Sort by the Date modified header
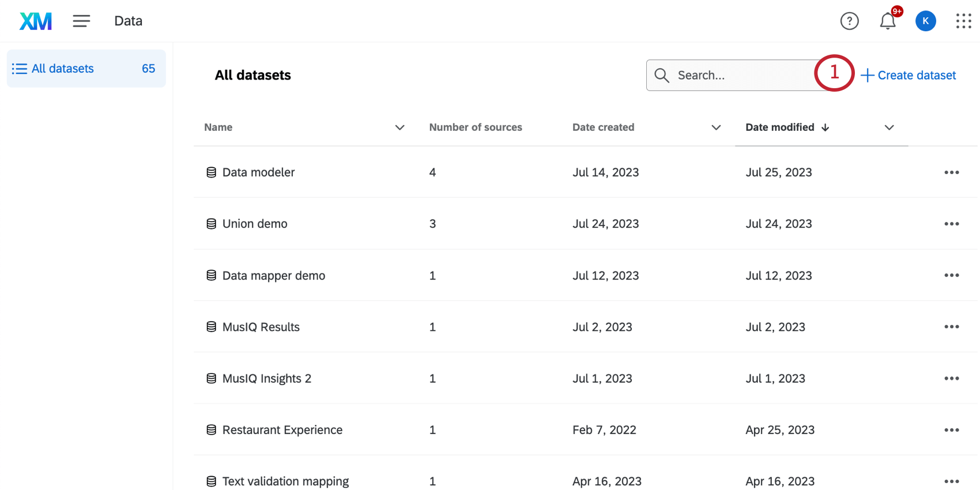The width and height of the screenshot is (980, 490). coord(780,127)
